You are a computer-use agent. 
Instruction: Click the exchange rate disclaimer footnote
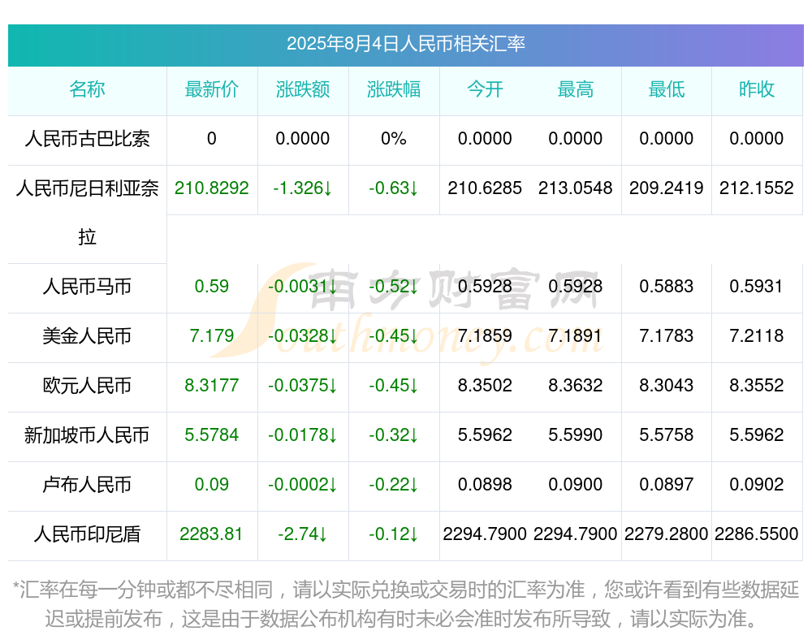[x=405, y=604]
